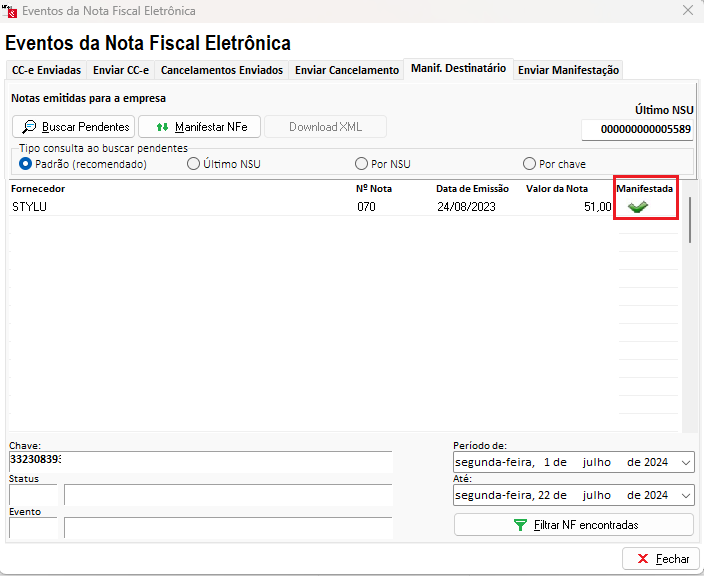Expand the Até date picker dropdown
The width and height of the screenshot is (704, 576).
click(x=684, y=495)
